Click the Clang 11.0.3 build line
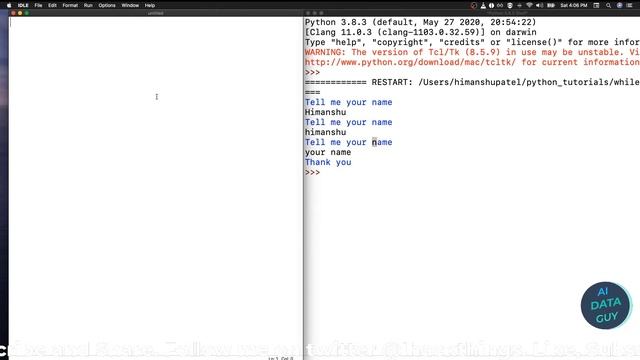The image size is (640, 360). pyautogui.click(x=420, y=32)
